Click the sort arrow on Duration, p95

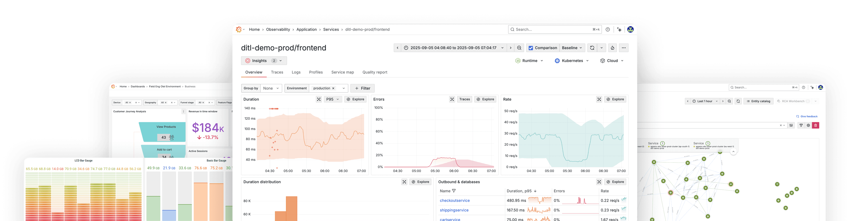535,191
